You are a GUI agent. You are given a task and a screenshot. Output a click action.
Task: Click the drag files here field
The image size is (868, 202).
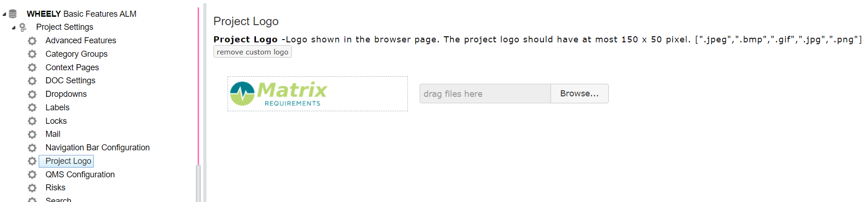(485, 94)
